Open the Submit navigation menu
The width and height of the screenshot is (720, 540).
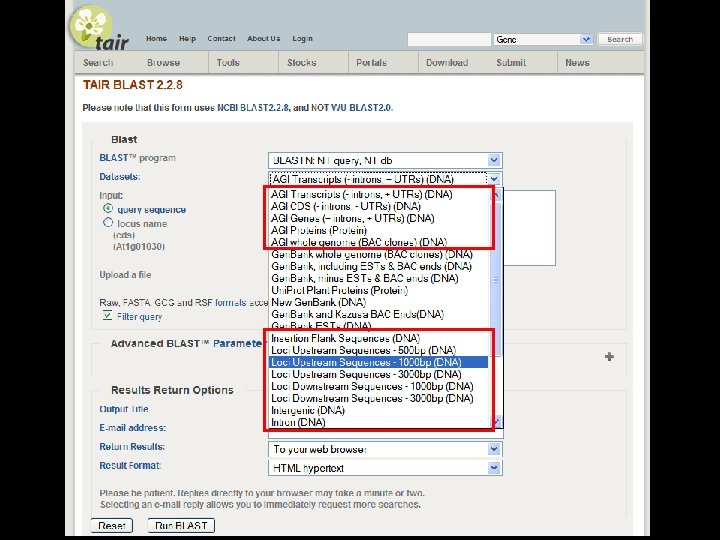point(511,62)
